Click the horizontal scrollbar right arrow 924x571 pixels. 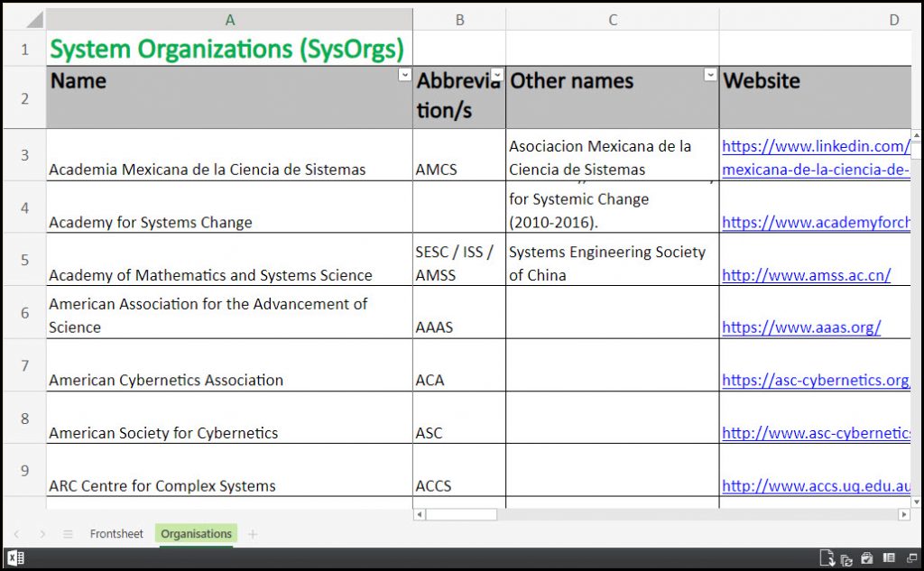(x=904, y=514)
